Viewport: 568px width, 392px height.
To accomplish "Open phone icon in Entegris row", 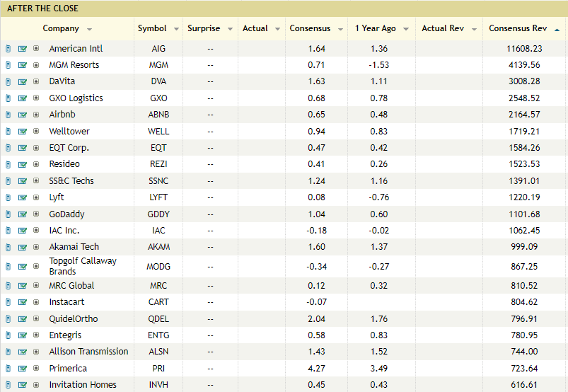I will 8,335.
